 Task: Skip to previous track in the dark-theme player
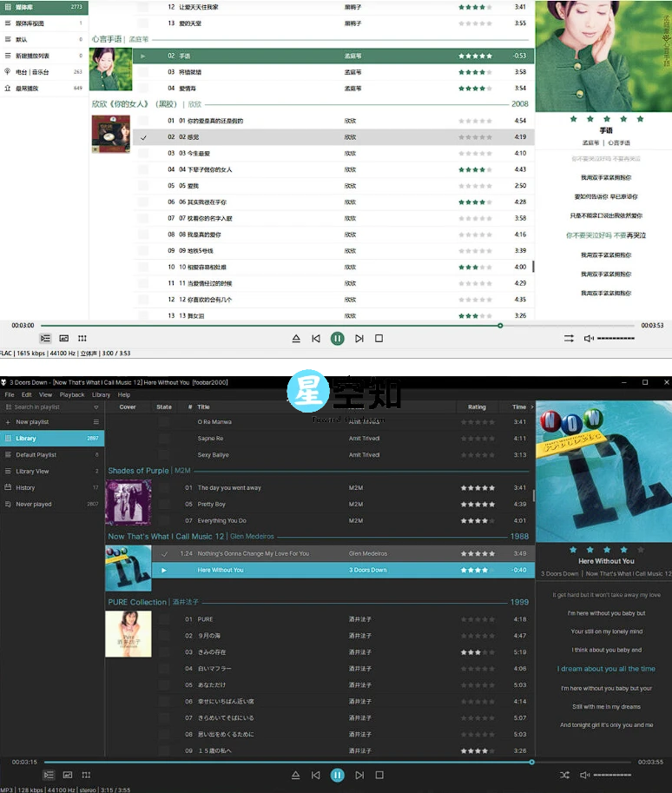coord(315,775)
